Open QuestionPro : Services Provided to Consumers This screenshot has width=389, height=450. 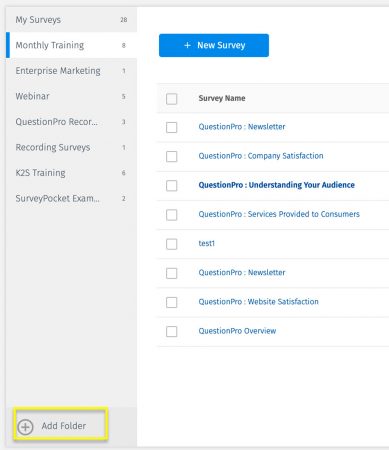(279, 214)
